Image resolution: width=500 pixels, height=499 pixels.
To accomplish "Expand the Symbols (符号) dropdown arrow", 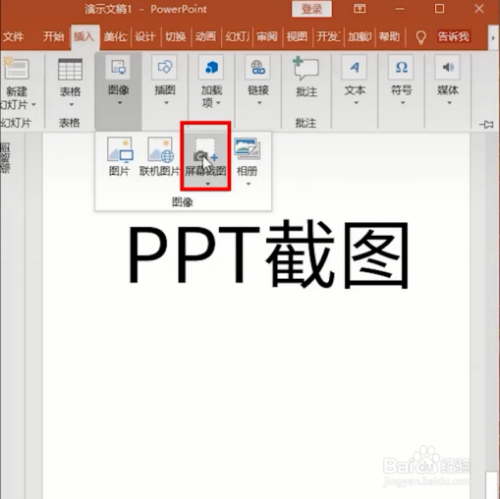I will tap(403, 103).
